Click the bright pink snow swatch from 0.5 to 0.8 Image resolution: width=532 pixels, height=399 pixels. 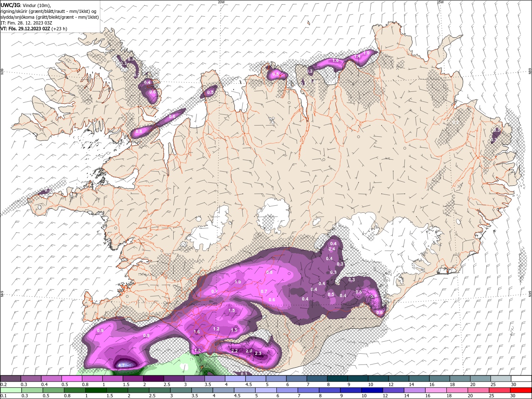click(x=72, y=379)
